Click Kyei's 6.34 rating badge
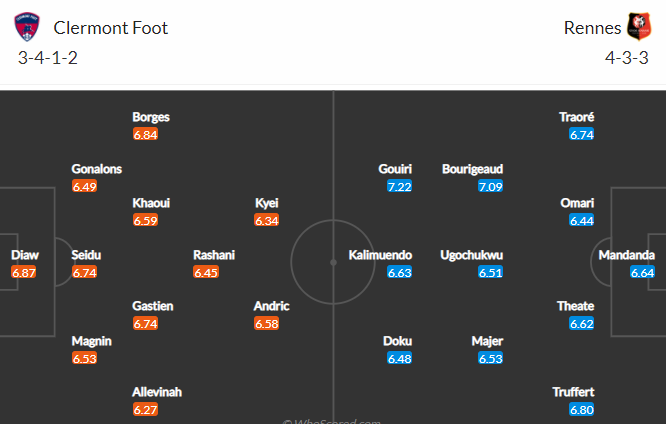 [266, 220]
